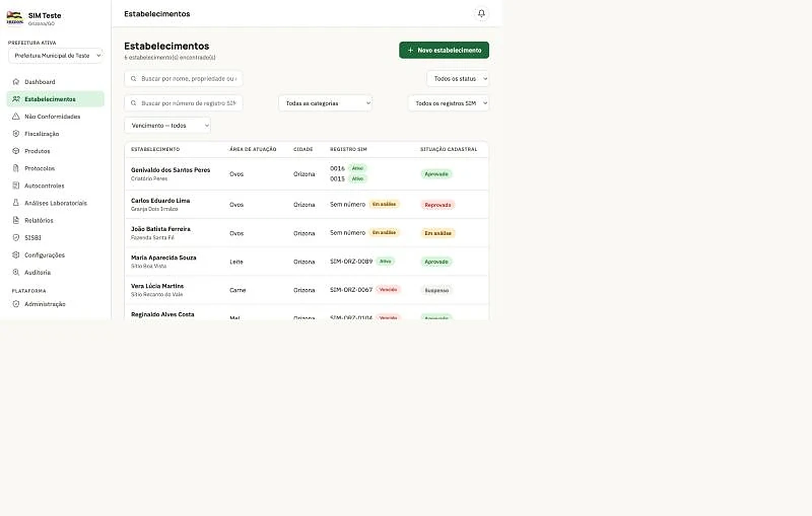Click the Não Conformidades warning triangle icon
Image resolution: width=812 pixels, height=516 pixels.
click(x=16, y=116)
